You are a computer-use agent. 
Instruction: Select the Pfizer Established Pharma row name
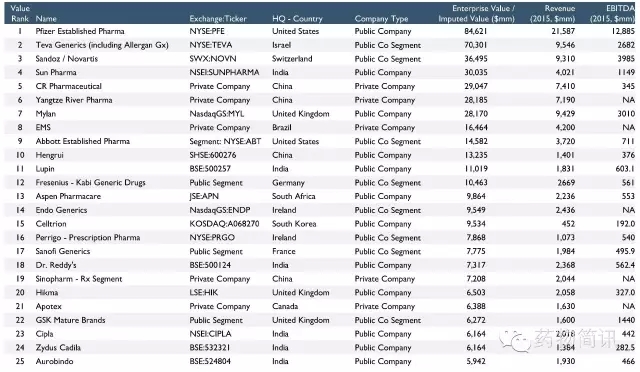click(80, 31)
